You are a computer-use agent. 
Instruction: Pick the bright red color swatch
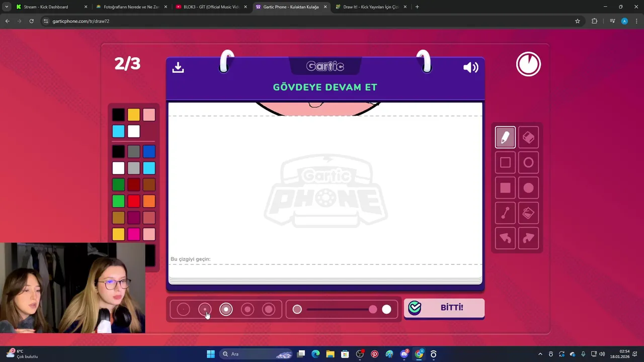click(x=133, y=201)
